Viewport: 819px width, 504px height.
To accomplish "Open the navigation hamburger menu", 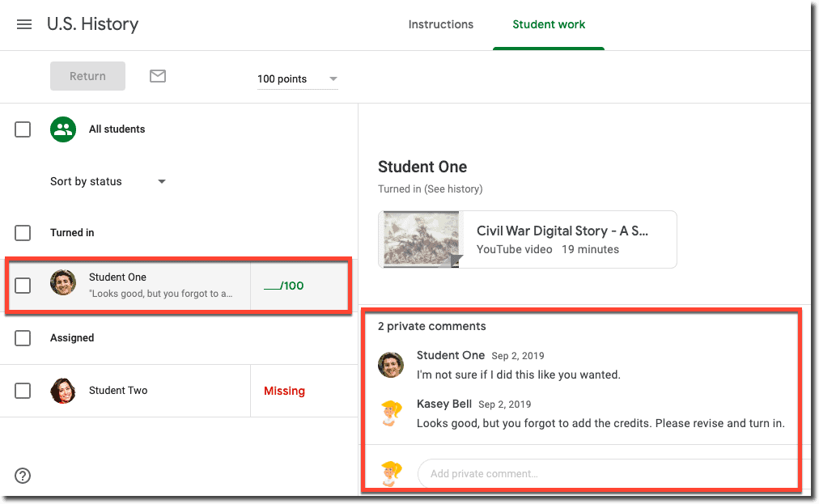I will [23, 24].
